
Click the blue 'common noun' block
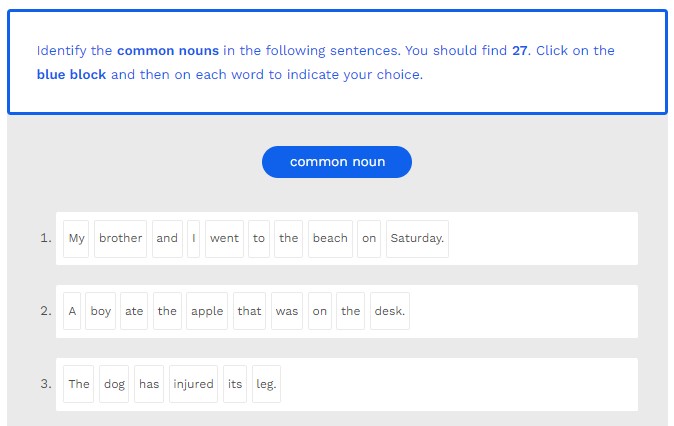click(x=337, y=162)
